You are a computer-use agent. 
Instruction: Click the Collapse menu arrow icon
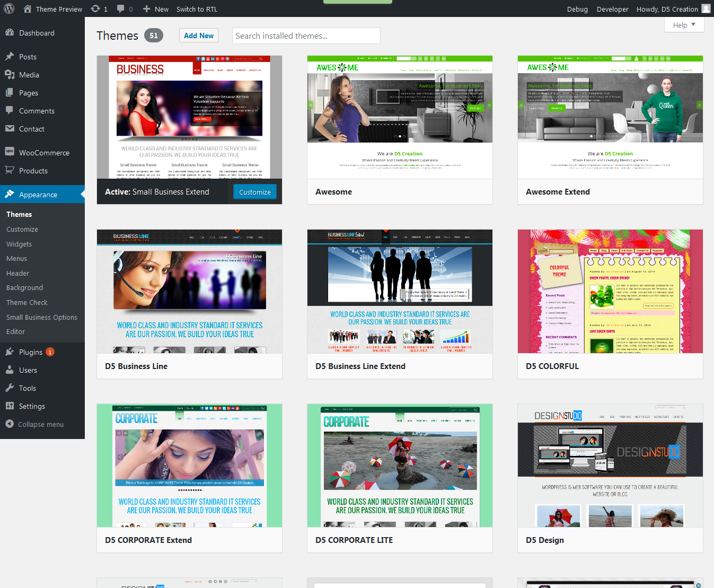coord(10,424)
